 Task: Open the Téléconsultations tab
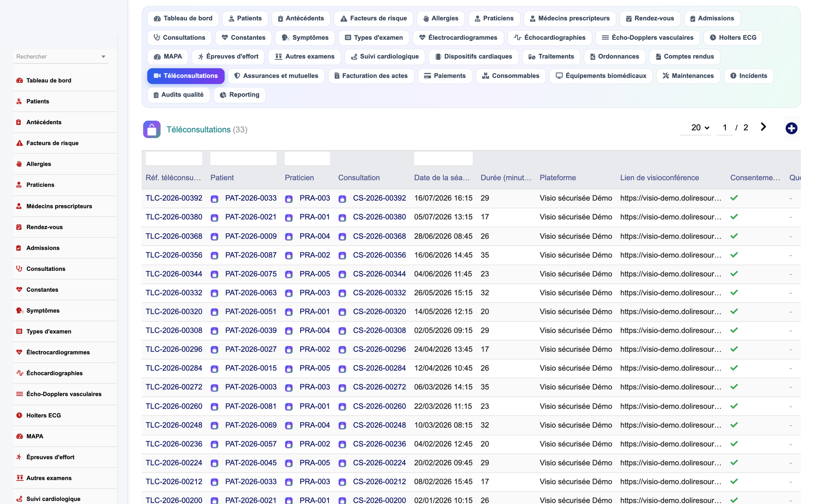tap(186, 76)
